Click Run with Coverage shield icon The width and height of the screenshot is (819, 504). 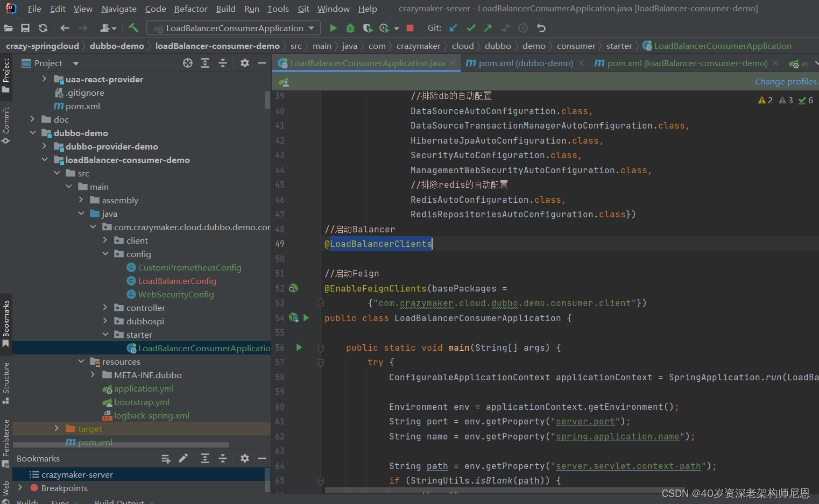pyautogui.click(x=367, y=28)
